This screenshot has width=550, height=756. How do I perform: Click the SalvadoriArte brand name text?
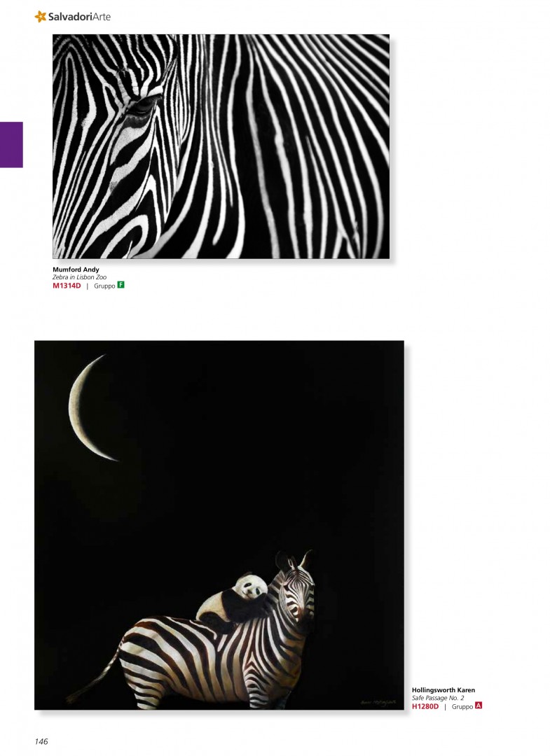pos(79,17)
